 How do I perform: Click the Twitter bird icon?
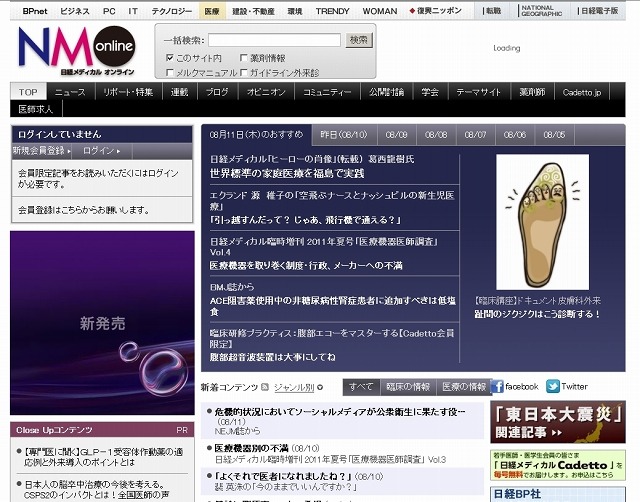click(553, 386)
